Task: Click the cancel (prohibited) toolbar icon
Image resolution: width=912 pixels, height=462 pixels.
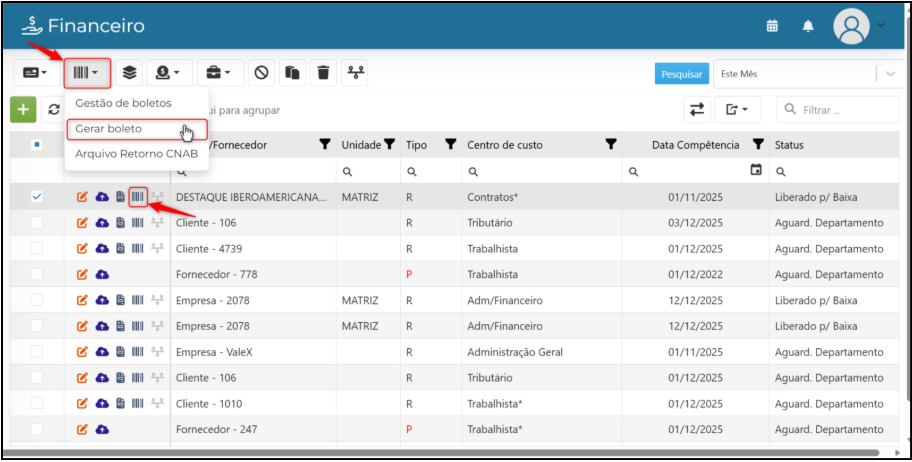Action: coord(262,73)
